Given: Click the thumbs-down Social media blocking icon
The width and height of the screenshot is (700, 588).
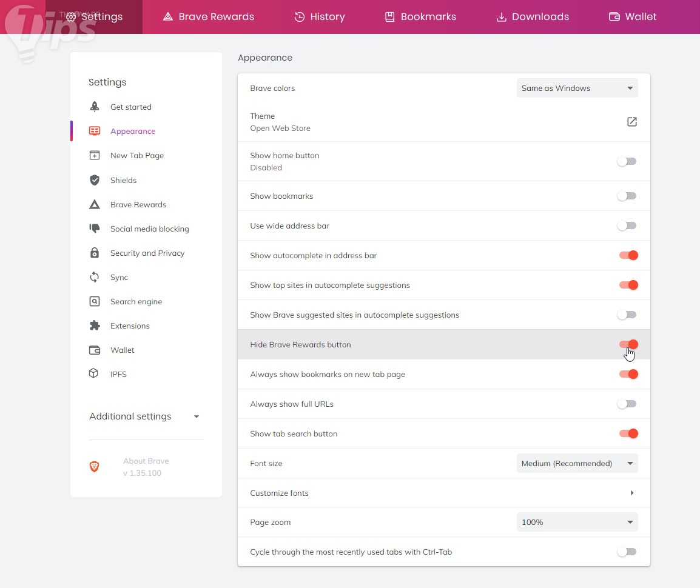Looking at the screenshot, I should (95, 229).
